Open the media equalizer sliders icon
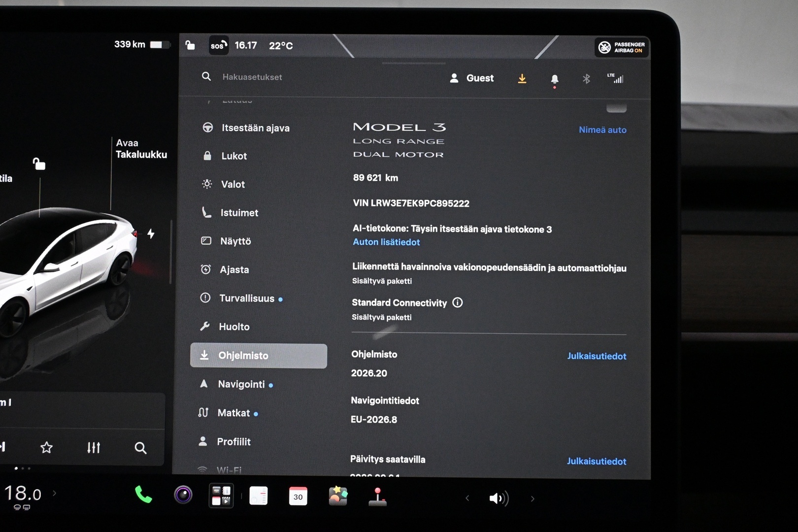Screen dimensions: 798x532 94,447
